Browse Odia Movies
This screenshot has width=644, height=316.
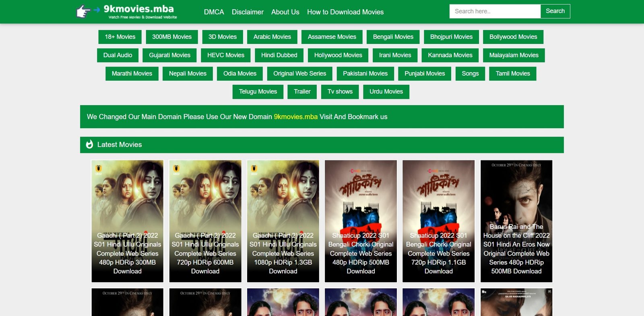click(x=240, y=73)
